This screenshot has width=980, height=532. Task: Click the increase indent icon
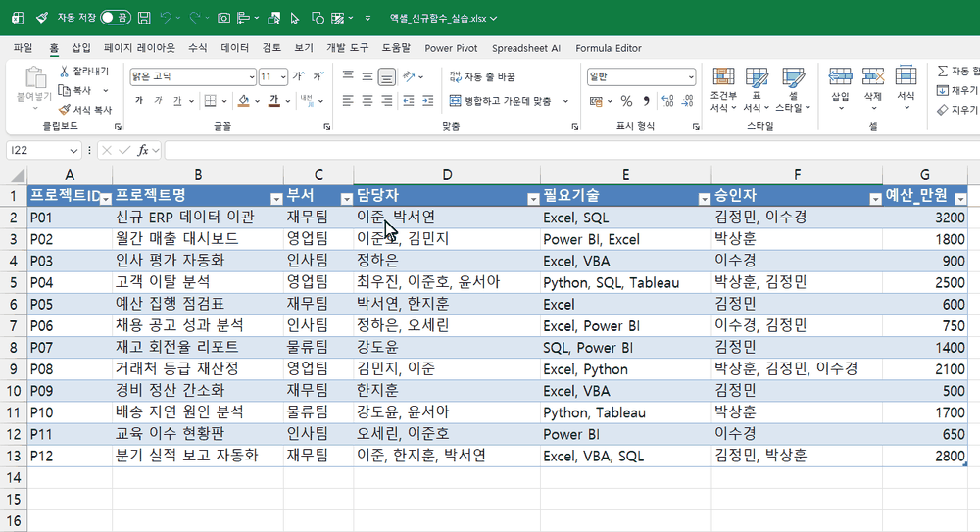pos(428,101)
